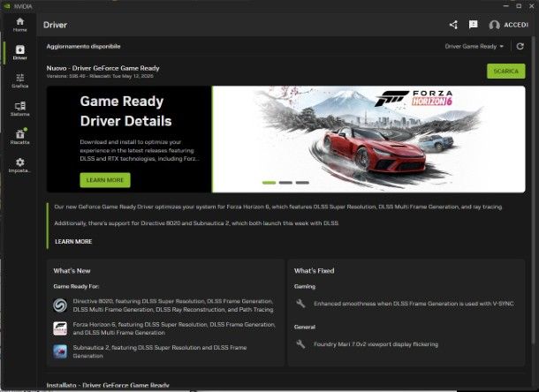Viewport: 539px width, 392px height.
Task: Select the third carousel indicator
Action: [302, 183]
